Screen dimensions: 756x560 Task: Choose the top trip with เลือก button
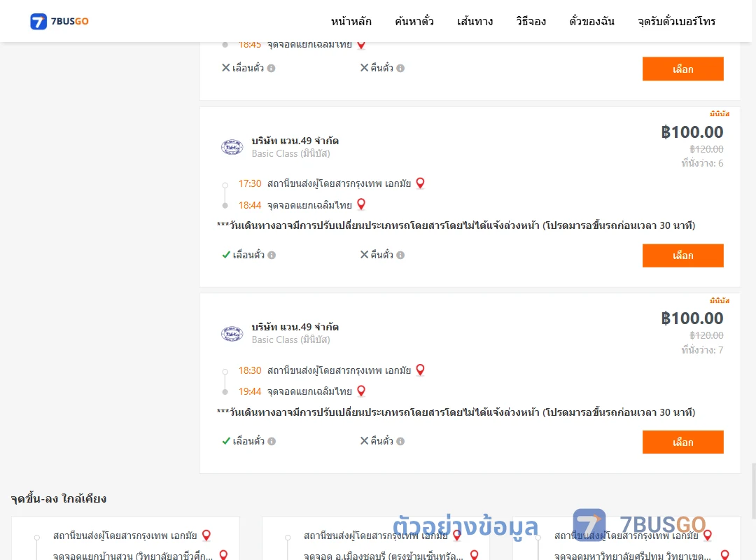tap(682, 69)
